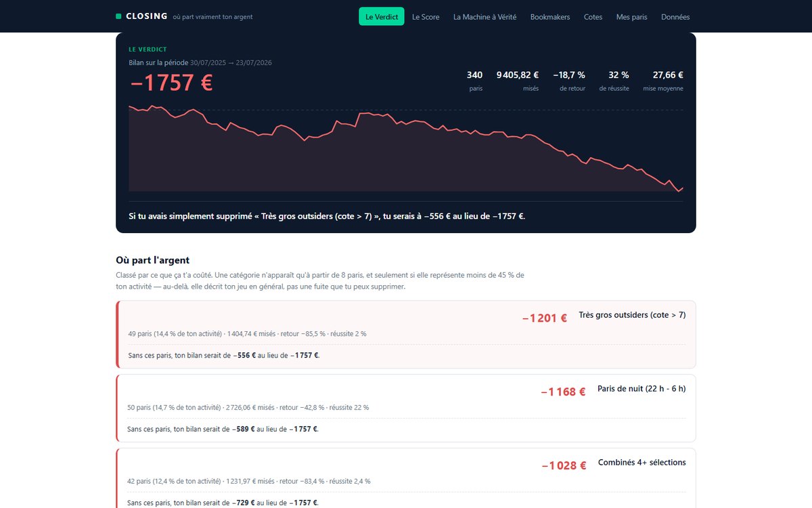The width and height of the screenshot is (812, 508).
Task: Open the Données tab
Action: tap(675, 17)
